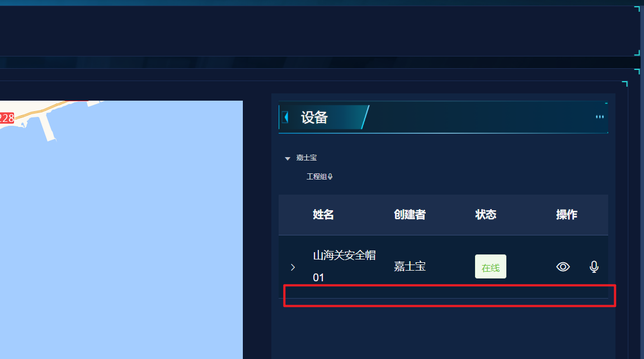This screenshot has width=644, height=359.
Task: Click the 状态 column header
Action: [486, 215]
